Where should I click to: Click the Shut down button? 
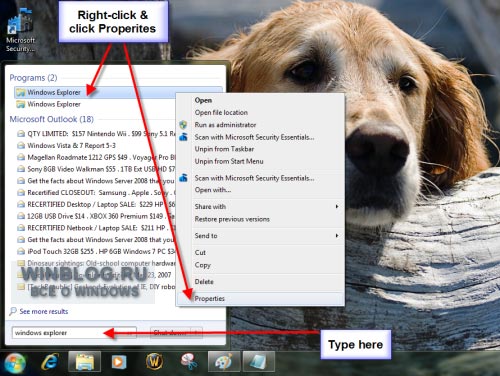point(170,332)
